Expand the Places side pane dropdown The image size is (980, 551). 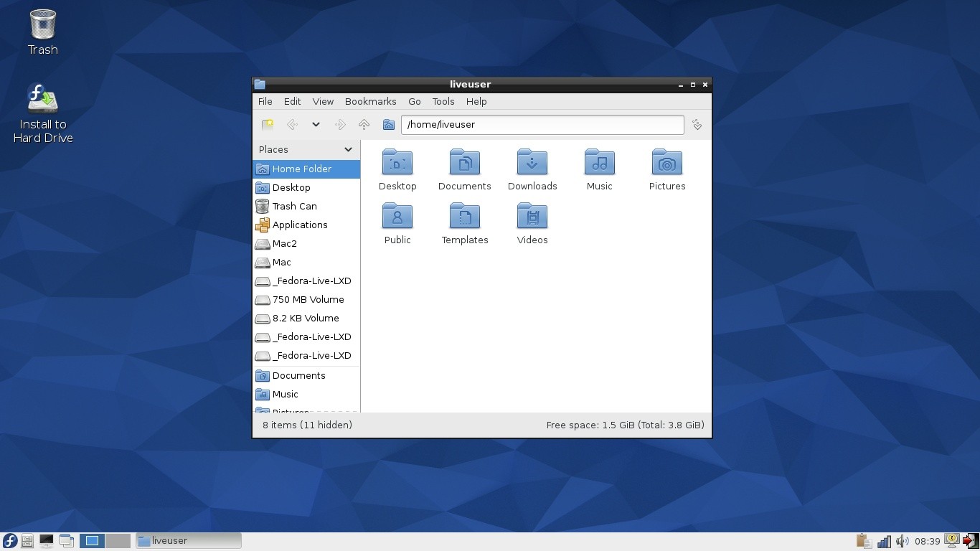tap(348, 149)
